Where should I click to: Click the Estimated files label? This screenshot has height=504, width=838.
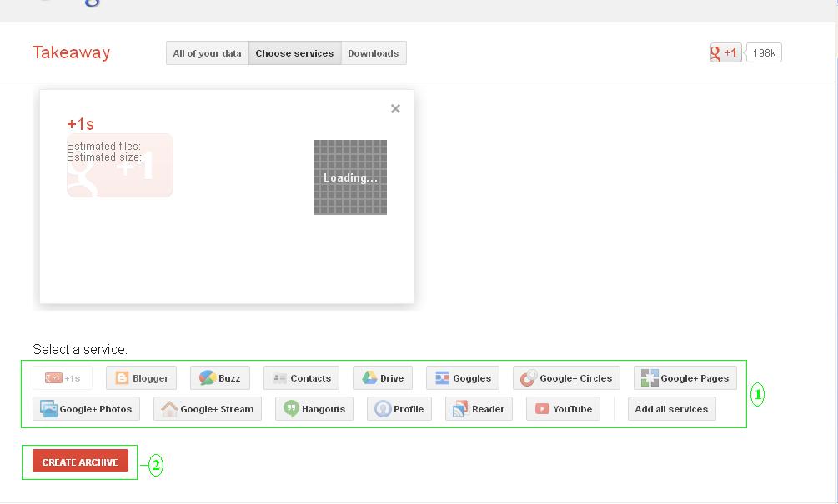(x=103, y=146)
